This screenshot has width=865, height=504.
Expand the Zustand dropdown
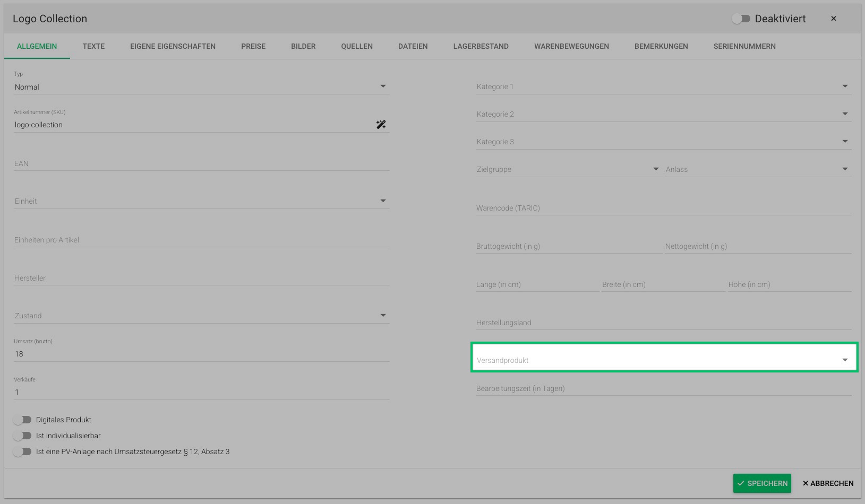coord(202,316)
